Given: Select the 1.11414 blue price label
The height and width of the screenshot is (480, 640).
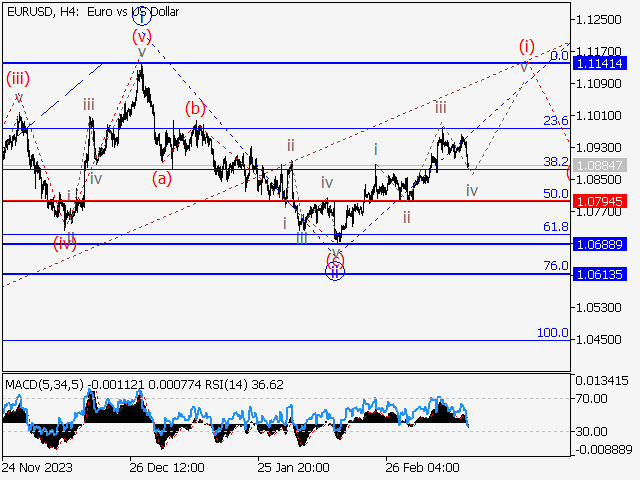Looking at the screenshot, I should click(x=601, y=63).
